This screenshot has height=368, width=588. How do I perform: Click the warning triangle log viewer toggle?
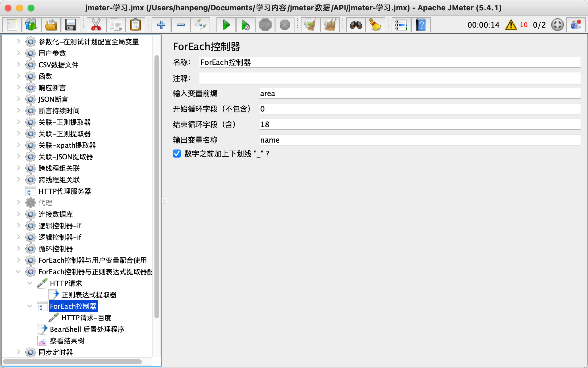point(511,25)
